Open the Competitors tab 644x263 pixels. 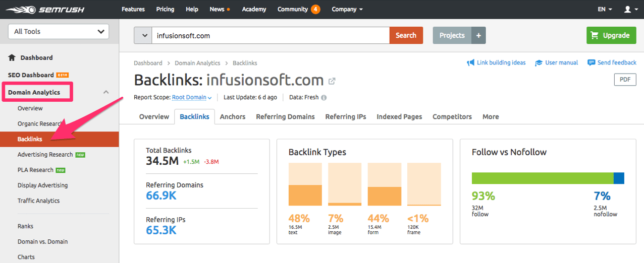(x=452, y=116)
